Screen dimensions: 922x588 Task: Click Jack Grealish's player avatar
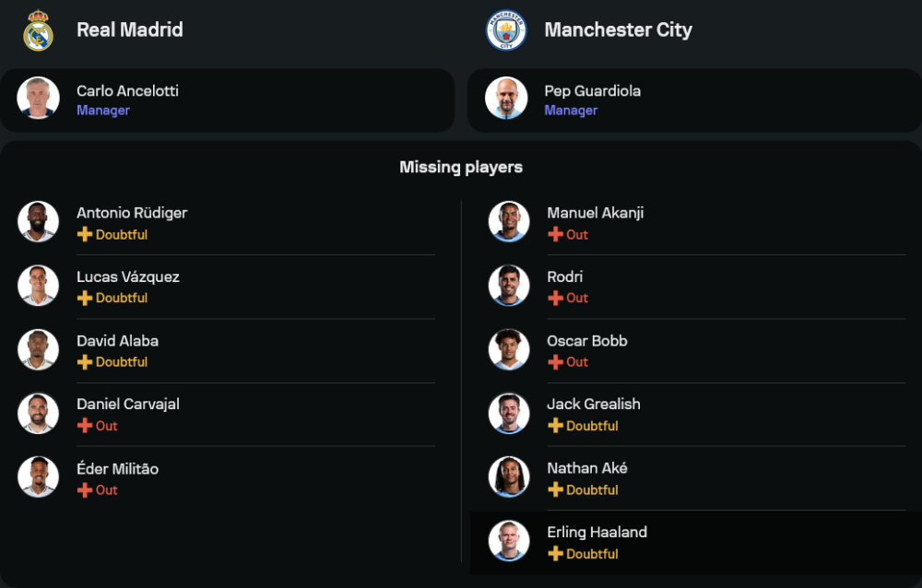(x=509, y=414)
